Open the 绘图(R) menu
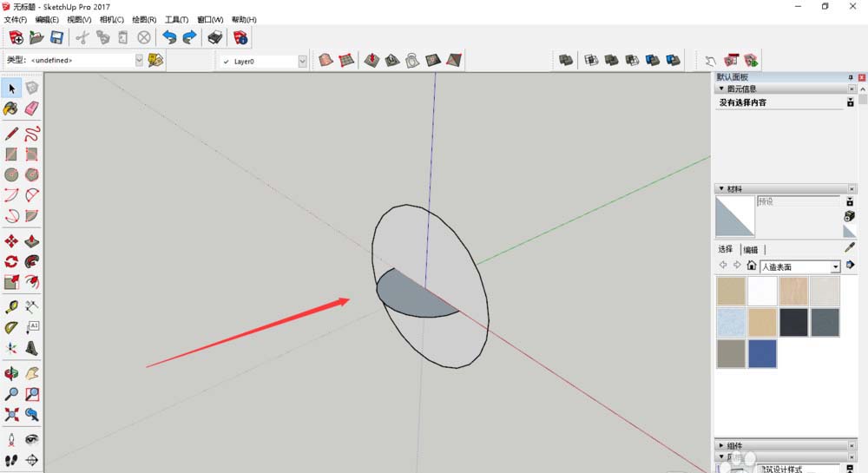 tap(144, 19)
